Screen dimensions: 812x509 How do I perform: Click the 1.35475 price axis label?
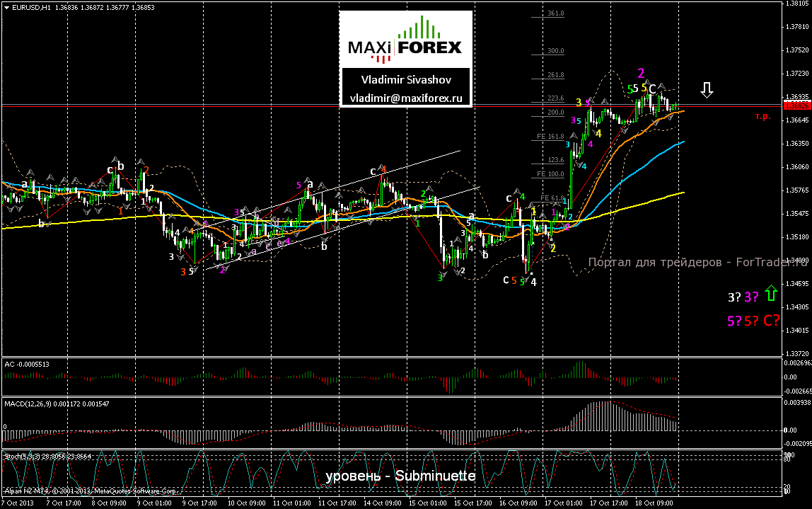[x=798, y=214]
